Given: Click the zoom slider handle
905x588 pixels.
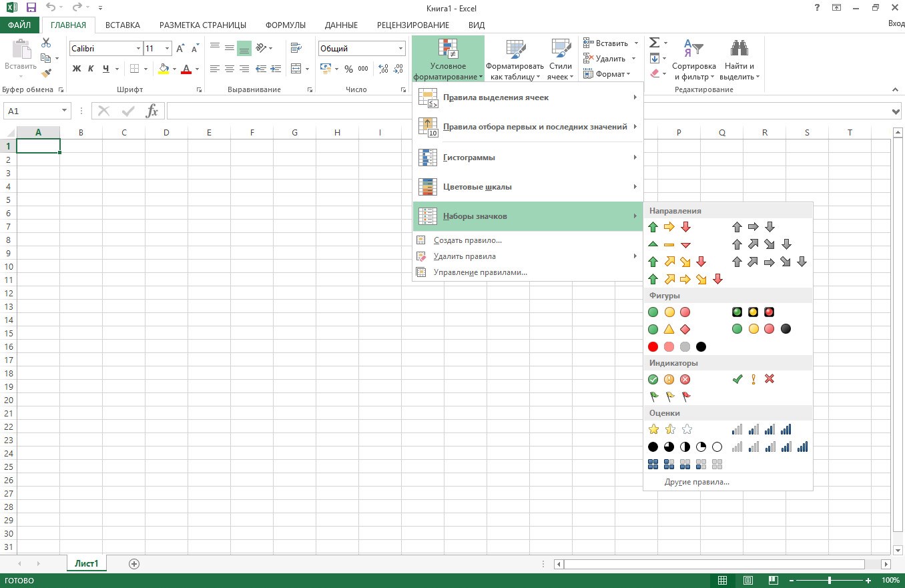Looking at the screenshot, I should click(x=830, y=581).
